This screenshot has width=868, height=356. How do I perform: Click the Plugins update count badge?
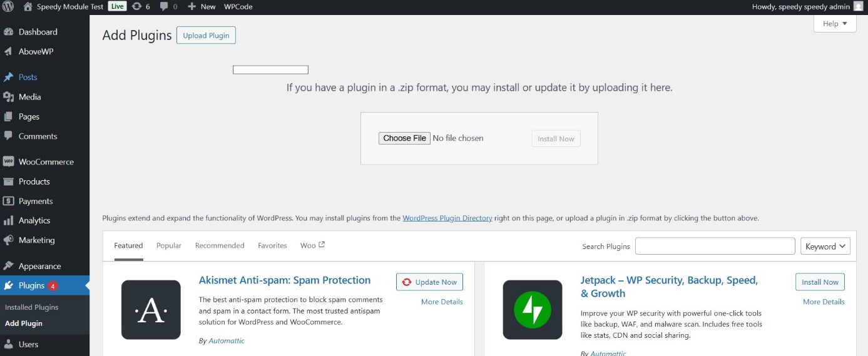point(53,286)
